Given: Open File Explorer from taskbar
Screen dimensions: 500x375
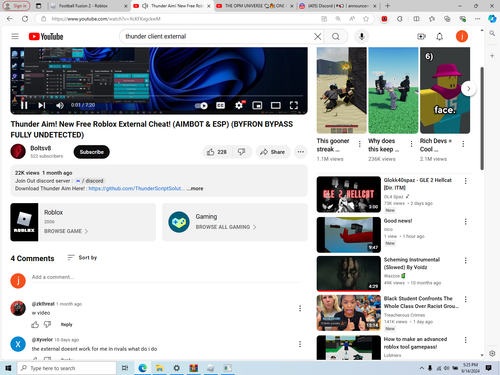Looking at the screenshot, I should click(159, 368).
